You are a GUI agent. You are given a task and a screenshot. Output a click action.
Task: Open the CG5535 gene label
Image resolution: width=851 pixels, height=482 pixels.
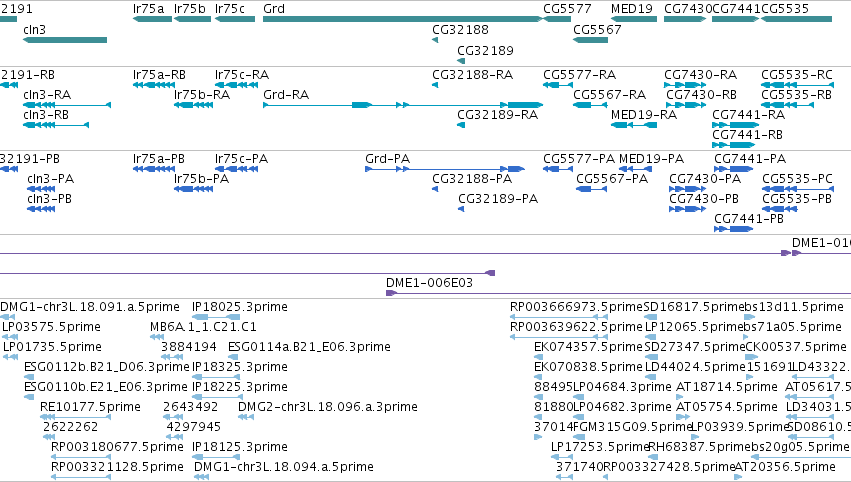pos(785,9)
